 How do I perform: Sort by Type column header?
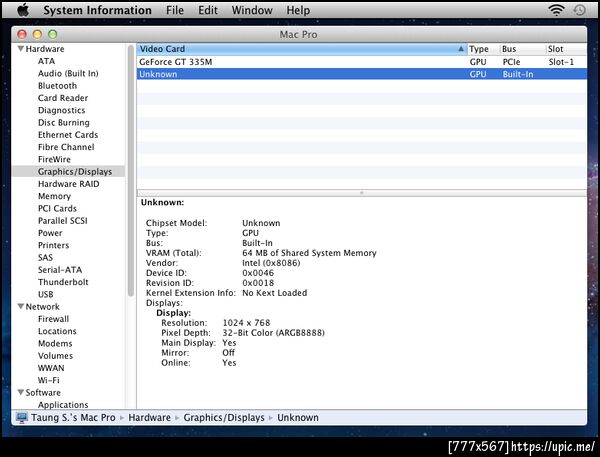[483, 49]
